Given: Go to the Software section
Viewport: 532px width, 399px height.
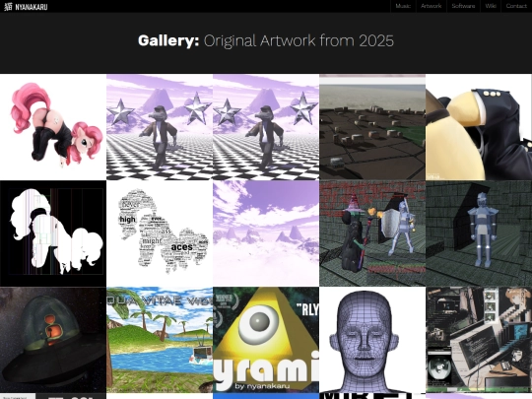Looking at the screenshot, I should pyautogui.click(x=463, y=6).
